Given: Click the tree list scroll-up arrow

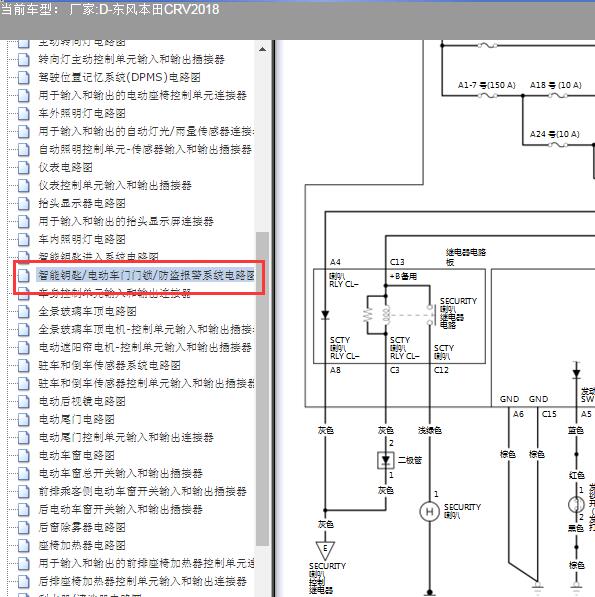Looking at the screenshot, I should click(262, 49).
